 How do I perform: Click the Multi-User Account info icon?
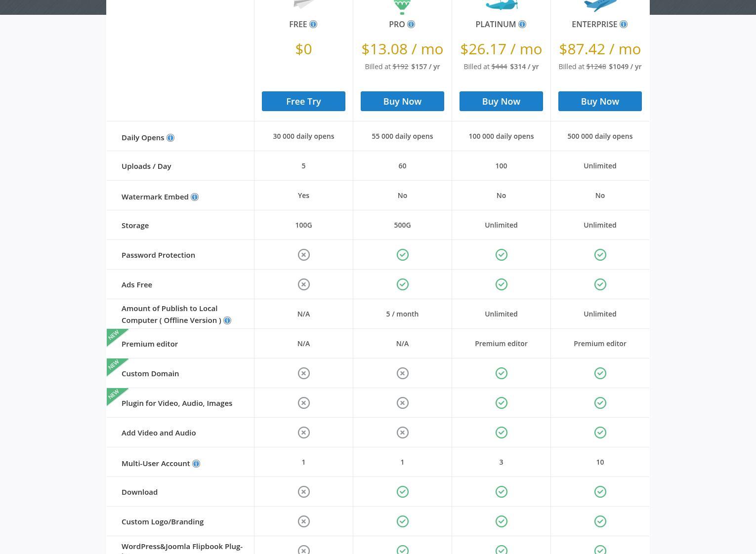[x=196, y=464]
